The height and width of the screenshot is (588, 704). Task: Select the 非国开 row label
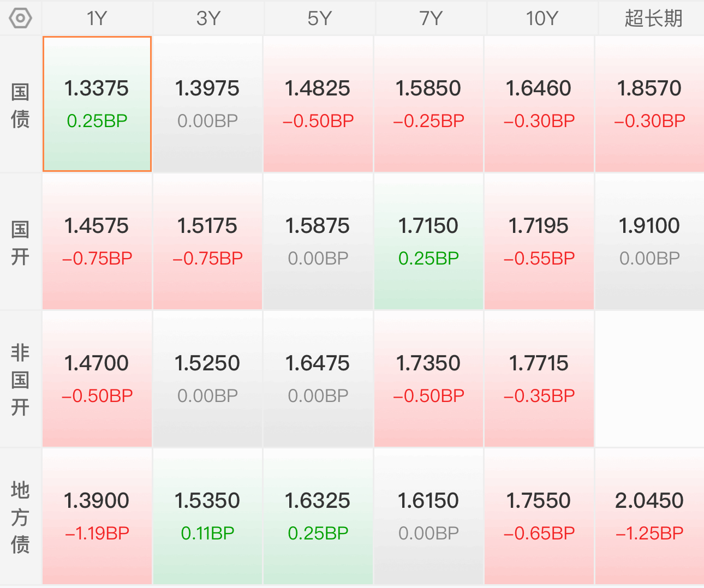click(20, 380)
